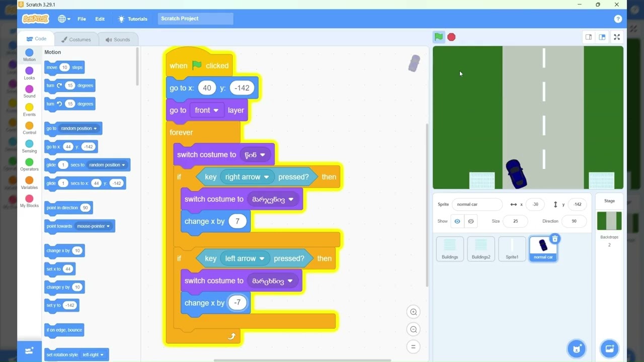The height and width of the screenshot is (362, 644).
Task: Edit the sprite name field
Action: [x=477, y=205]
